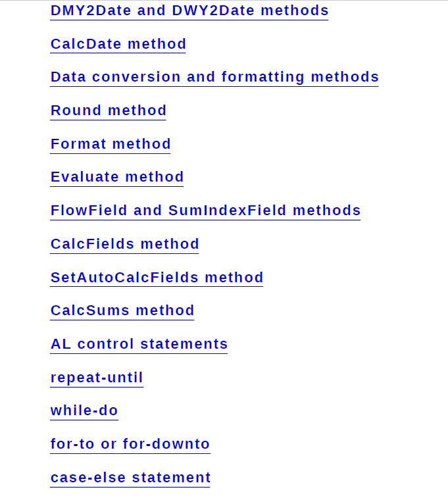
Task: Open the repeat-until link
Action: tap(97, 378)
